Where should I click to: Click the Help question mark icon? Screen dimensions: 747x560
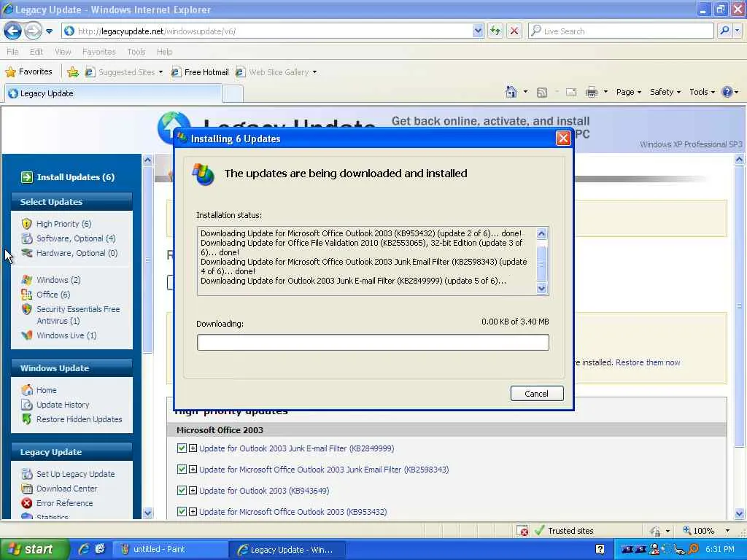(x=727, y=92)
